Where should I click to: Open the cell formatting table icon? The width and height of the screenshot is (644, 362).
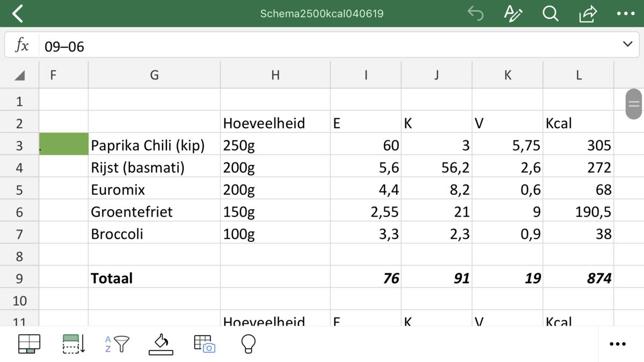coord(29,344)
